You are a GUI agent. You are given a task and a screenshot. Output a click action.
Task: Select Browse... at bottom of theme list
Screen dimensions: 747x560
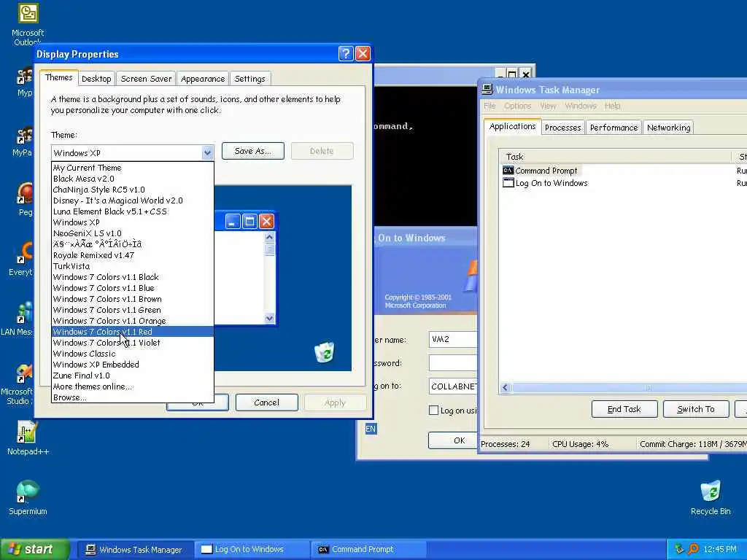point(133,397)
